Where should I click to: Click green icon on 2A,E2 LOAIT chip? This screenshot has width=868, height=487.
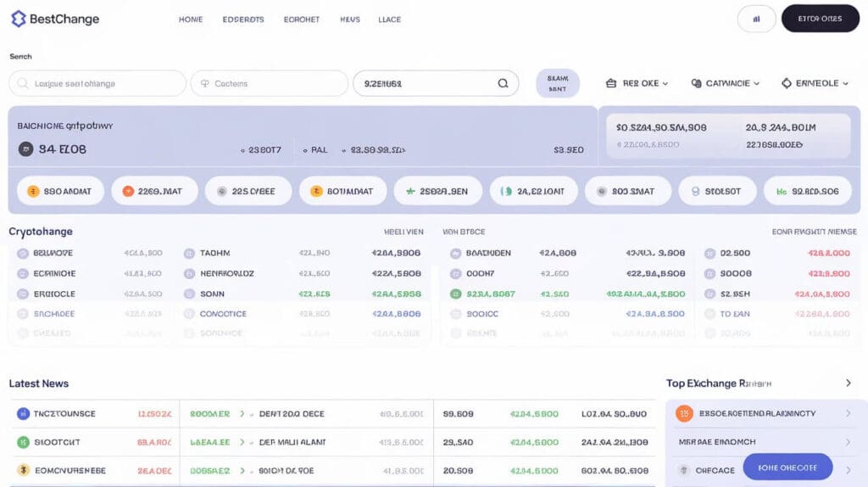point(506,191)
